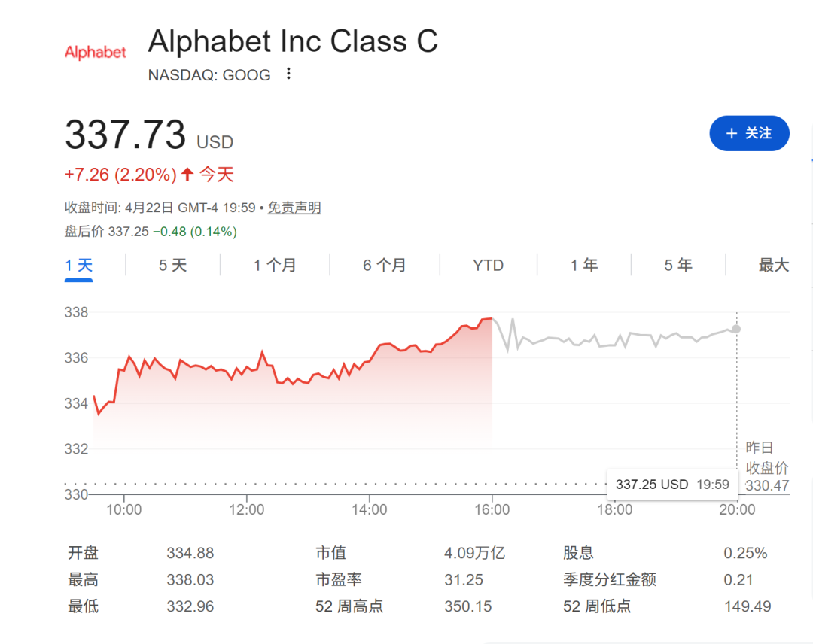Click the Alphabet logo
This screenshot has width=813, height=644.
[96, 52]
